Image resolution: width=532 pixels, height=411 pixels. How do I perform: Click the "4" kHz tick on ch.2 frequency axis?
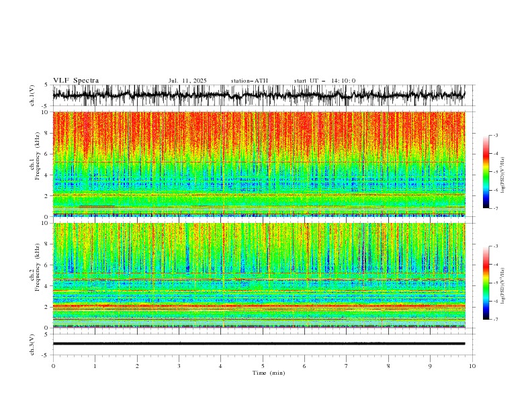pyautogui.click(x=46, y=286)
